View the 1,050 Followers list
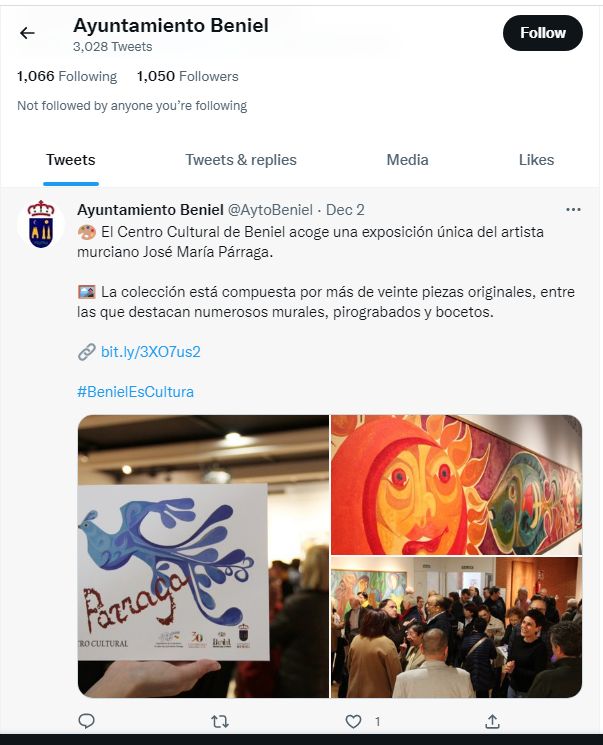603x745 pixels. point(188,76)
